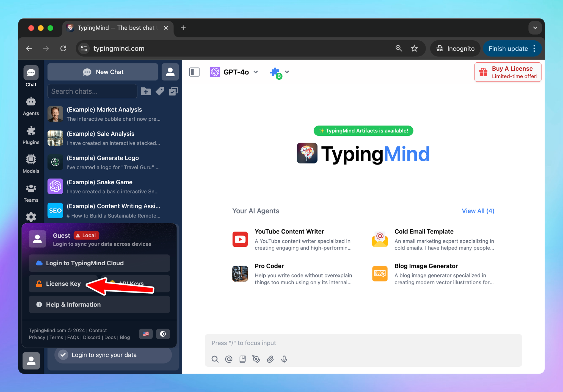Viewport: 563px width, 392px height.
Task: Click the Guest Local warning badge
Action: [x=86, y=235]
